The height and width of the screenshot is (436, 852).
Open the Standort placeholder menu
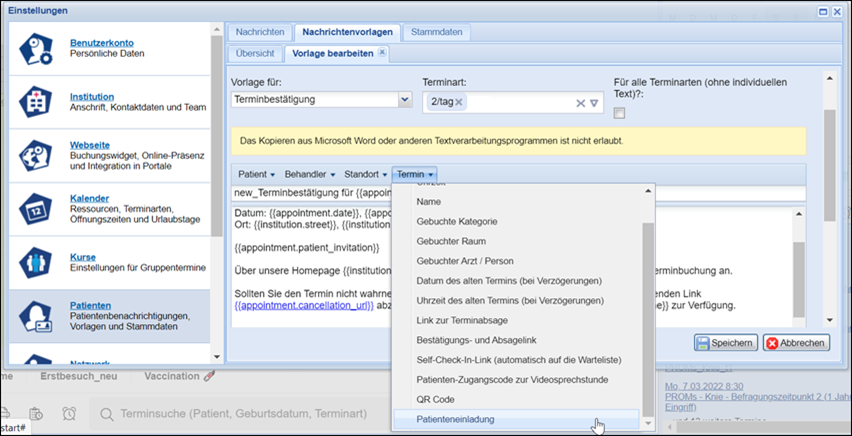[366, 175]
